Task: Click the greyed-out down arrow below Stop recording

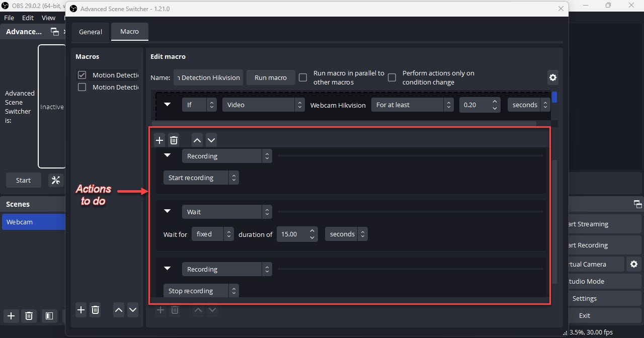Action: [x=212, y=310]
